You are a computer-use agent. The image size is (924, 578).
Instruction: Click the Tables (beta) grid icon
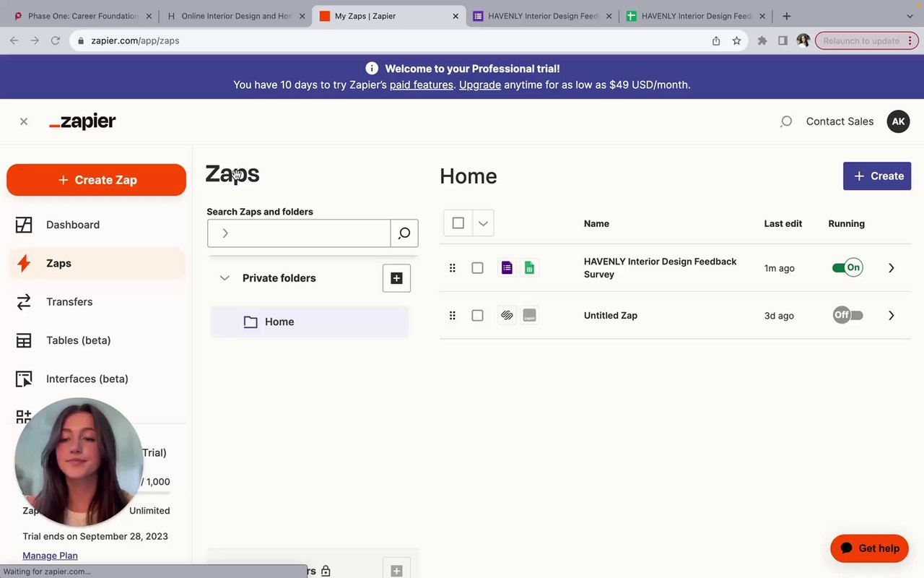click(24, 340)
